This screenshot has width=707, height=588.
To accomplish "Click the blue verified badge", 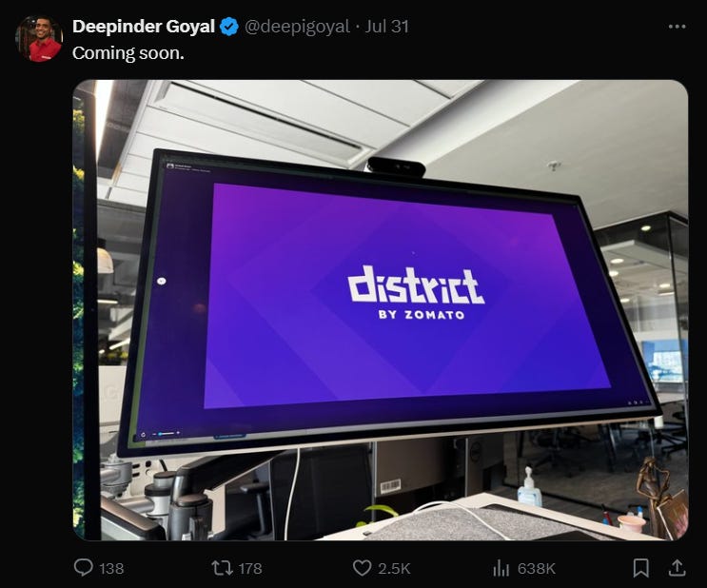I will point(229,27).
